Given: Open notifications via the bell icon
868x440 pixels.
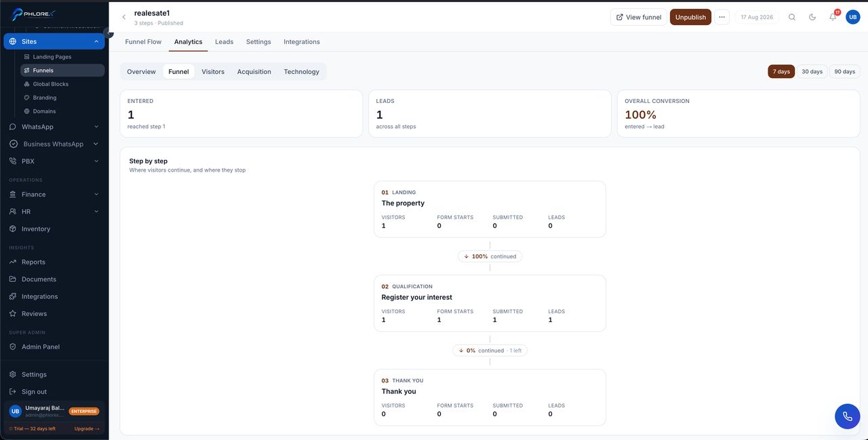Looking at the screenshot, I should 833,17.
